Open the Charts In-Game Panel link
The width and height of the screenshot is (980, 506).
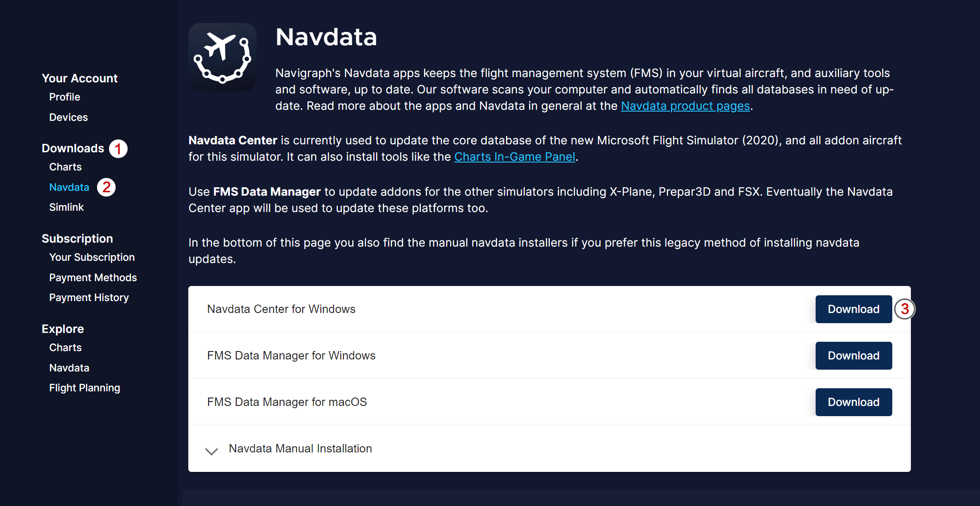514,157
